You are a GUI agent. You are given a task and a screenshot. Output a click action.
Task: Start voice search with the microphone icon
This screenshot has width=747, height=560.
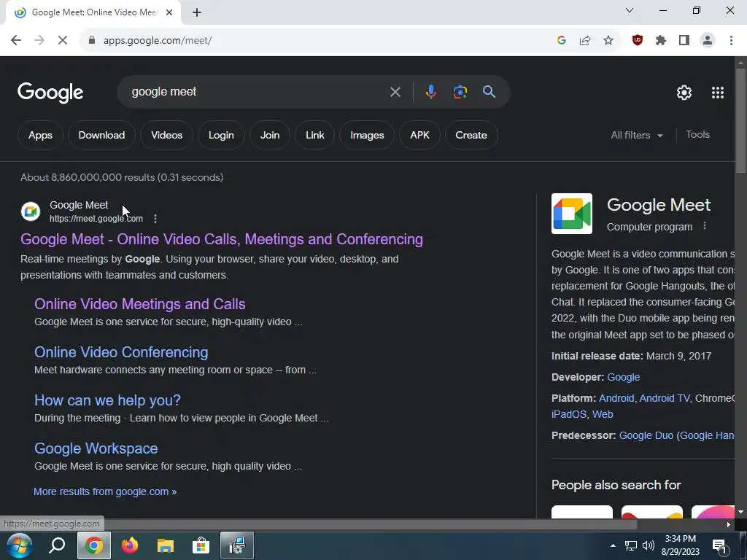coord(430,91)
